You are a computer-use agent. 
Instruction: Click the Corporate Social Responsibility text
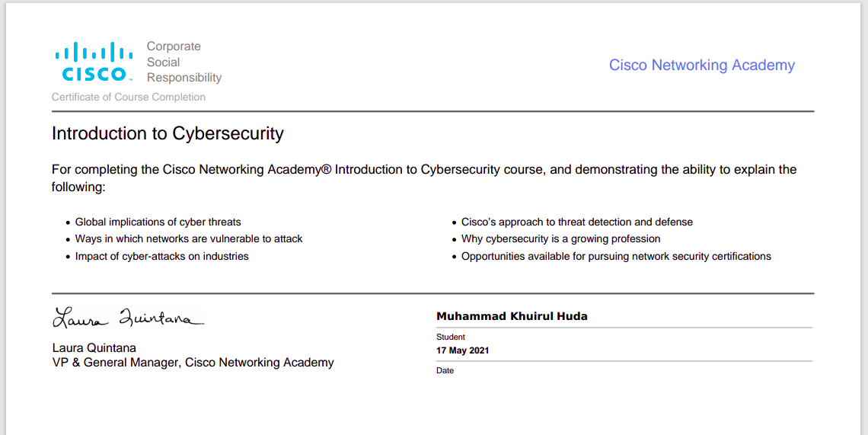coord(183,62)
